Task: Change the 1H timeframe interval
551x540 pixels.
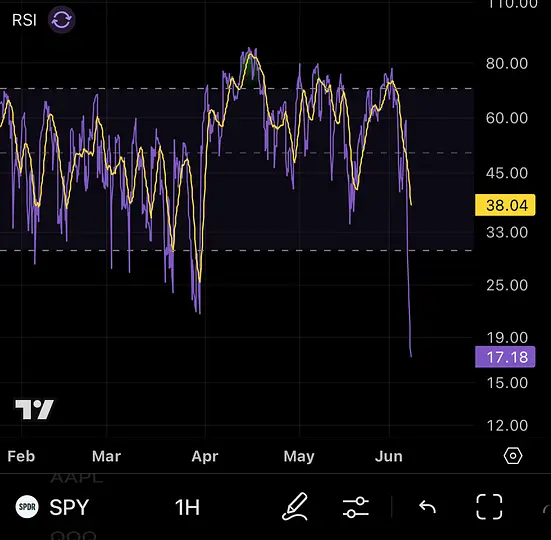Action: point(187,507)
